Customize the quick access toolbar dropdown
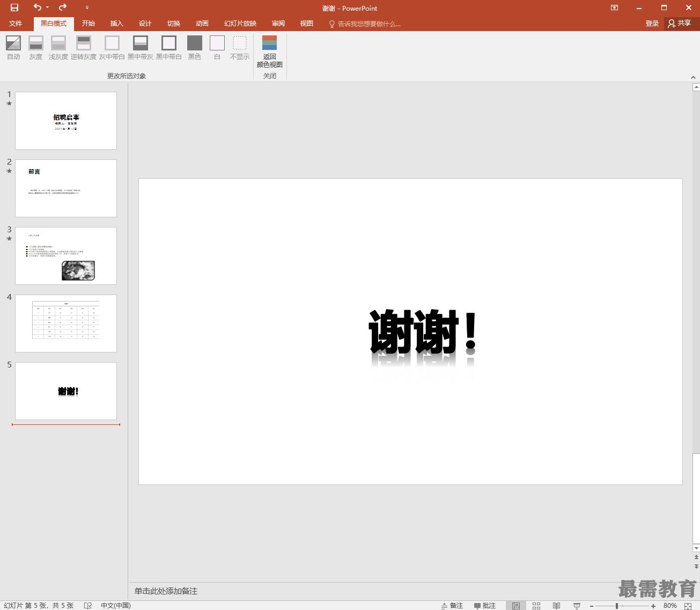Screen dimensions: 700x610 (87, 8)
